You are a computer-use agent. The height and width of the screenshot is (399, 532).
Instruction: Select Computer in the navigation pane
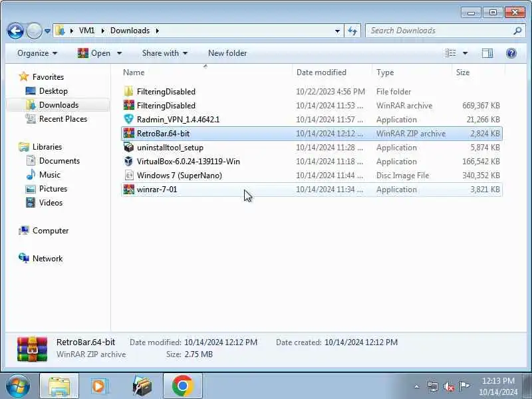point(51,231)
